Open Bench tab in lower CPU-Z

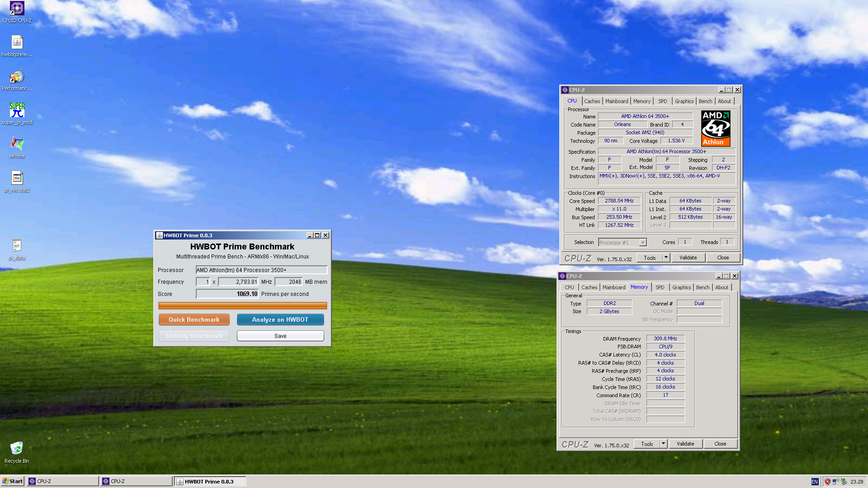pyautogui.click(x=703, y=287)
